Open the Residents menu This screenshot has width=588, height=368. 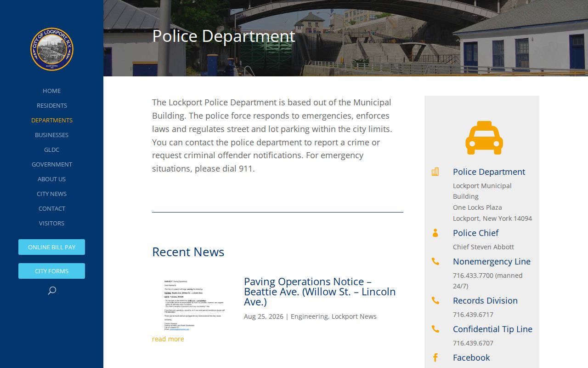click(x=52, y=105)
